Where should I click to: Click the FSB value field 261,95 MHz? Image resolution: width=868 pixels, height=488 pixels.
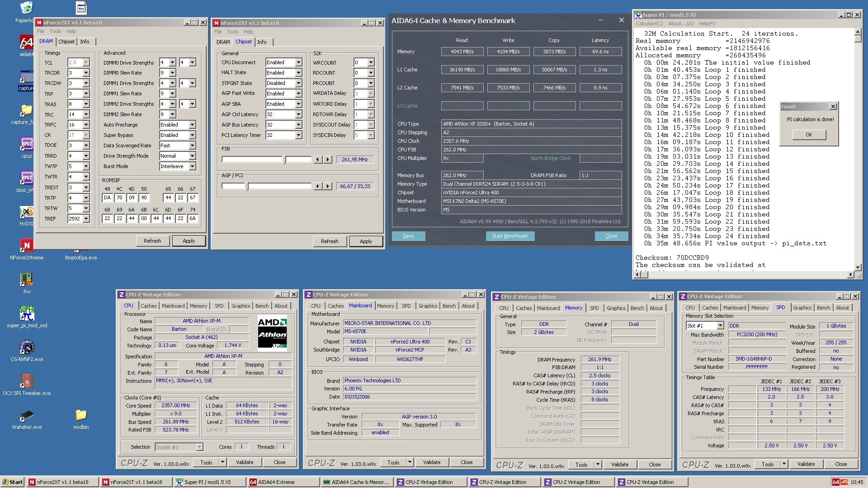pos(355,160)
